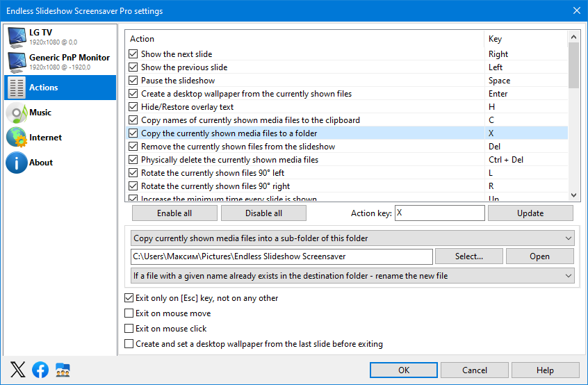Screen dimensions: 588x385
Task: Click the community users folder icon
Action: pyautogui.click(x=63, y=370)
